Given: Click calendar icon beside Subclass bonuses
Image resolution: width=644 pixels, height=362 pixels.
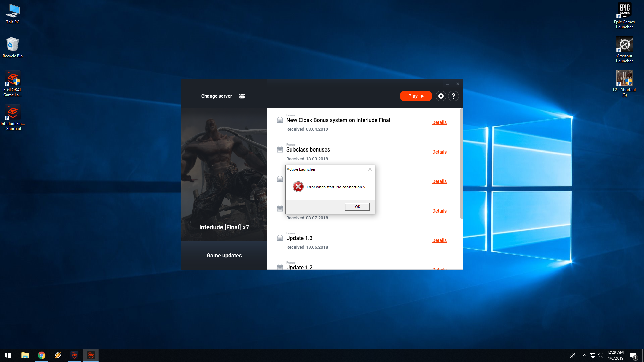Looking at the screenshot, I should point(280,149).
